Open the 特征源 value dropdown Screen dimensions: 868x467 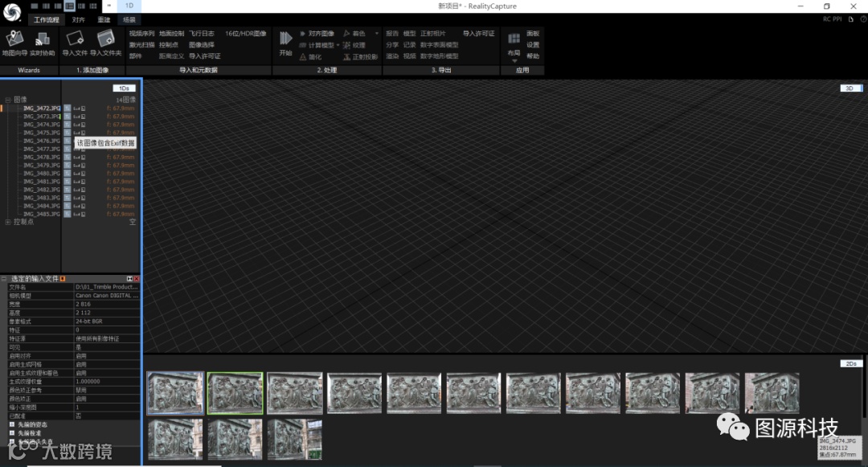(107, 338)
